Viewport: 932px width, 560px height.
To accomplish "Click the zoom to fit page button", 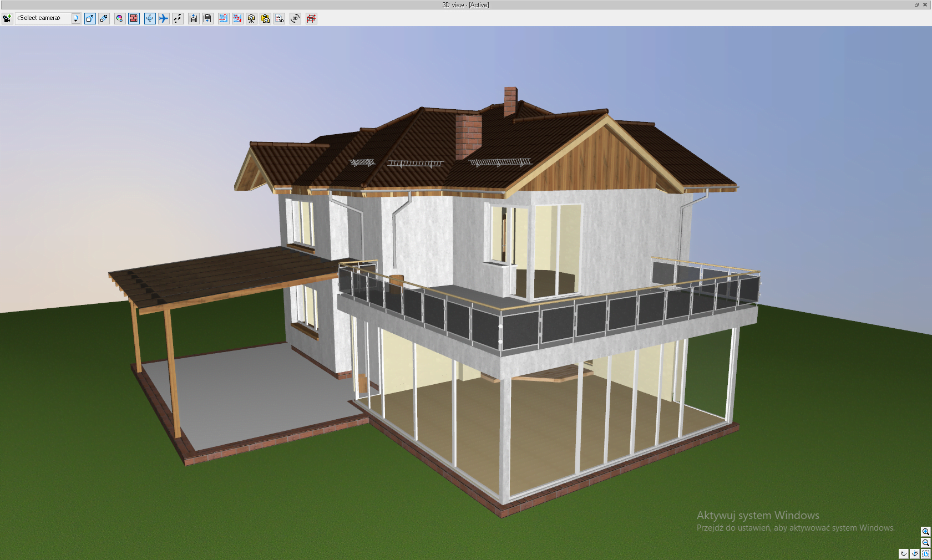I will coord(926,553).
